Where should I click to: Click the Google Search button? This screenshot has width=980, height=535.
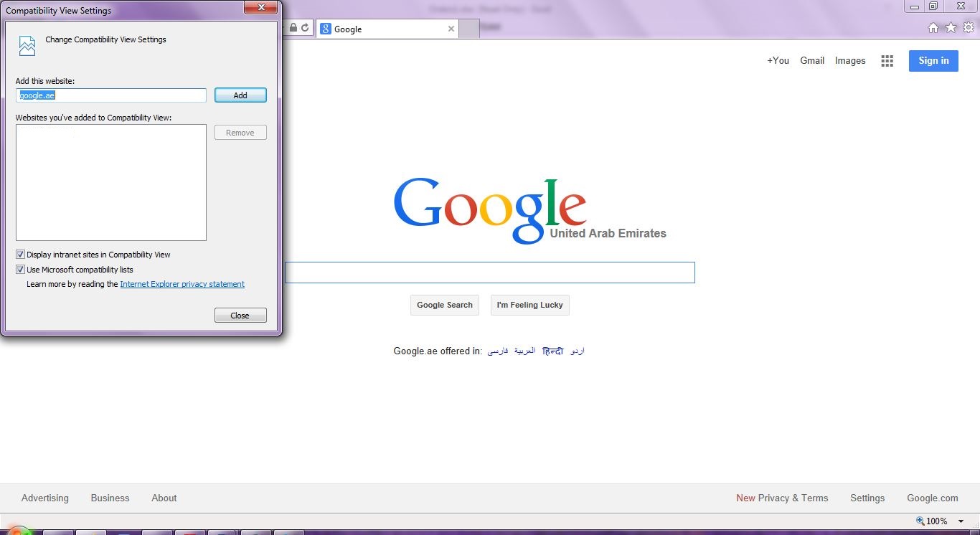click(445, 305)
